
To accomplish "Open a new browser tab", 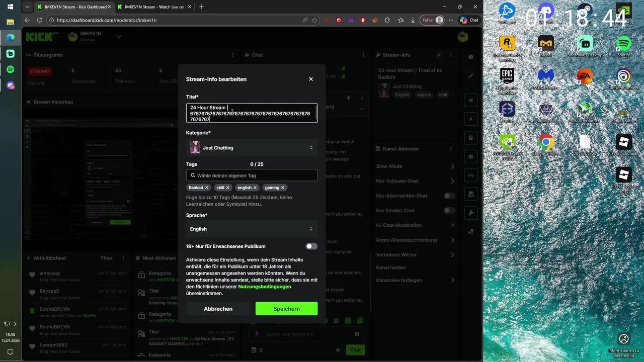I will [202, 7].
